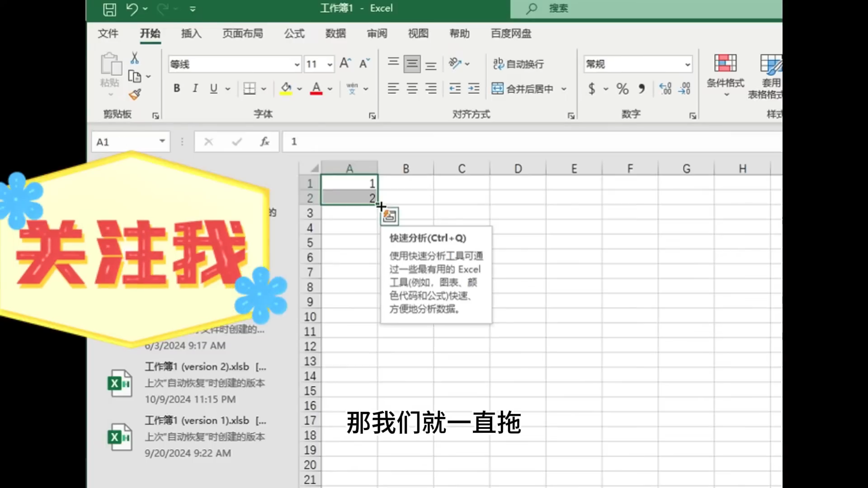Toggle the Middle Align icon
868x488 pixels.
(x=412, y=64)
